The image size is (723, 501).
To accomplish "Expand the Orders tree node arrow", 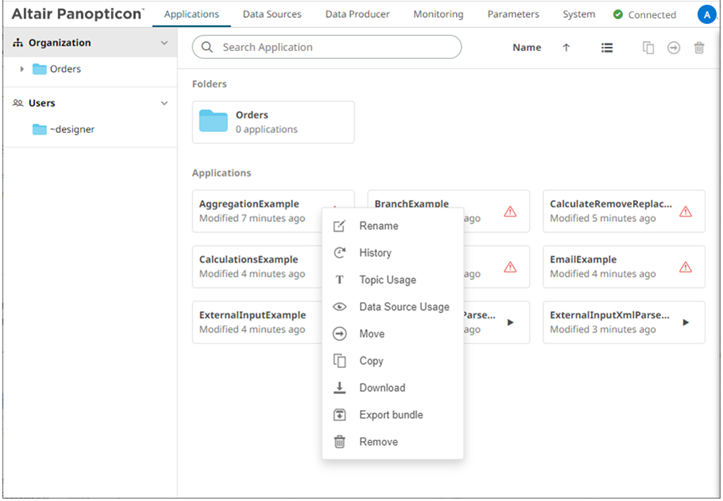I will tap(22, 69).
